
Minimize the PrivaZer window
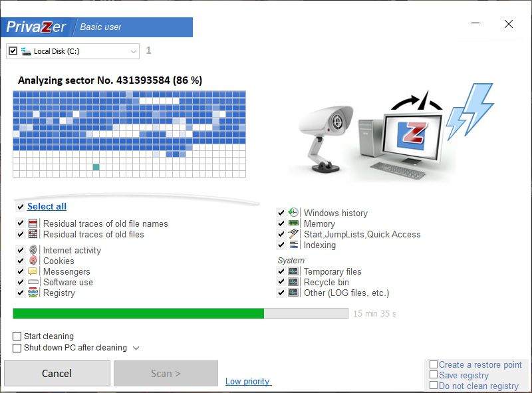(475, 23)
